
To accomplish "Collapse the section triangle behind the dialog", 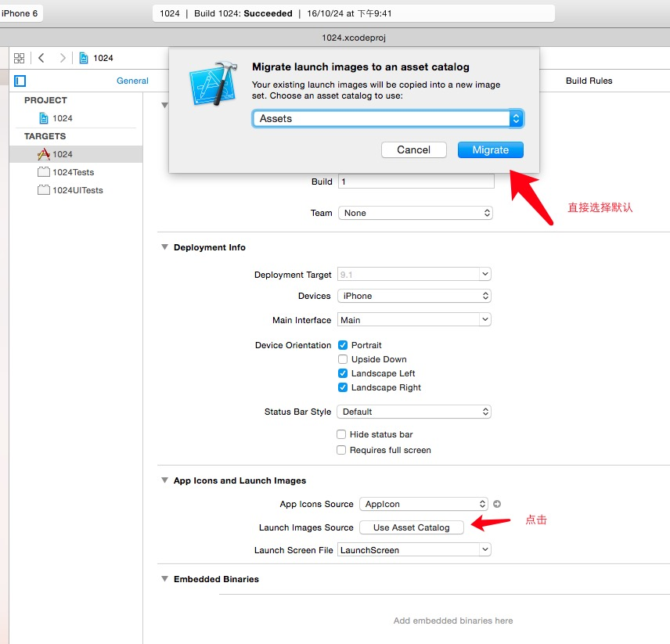I will pos(164,105).
